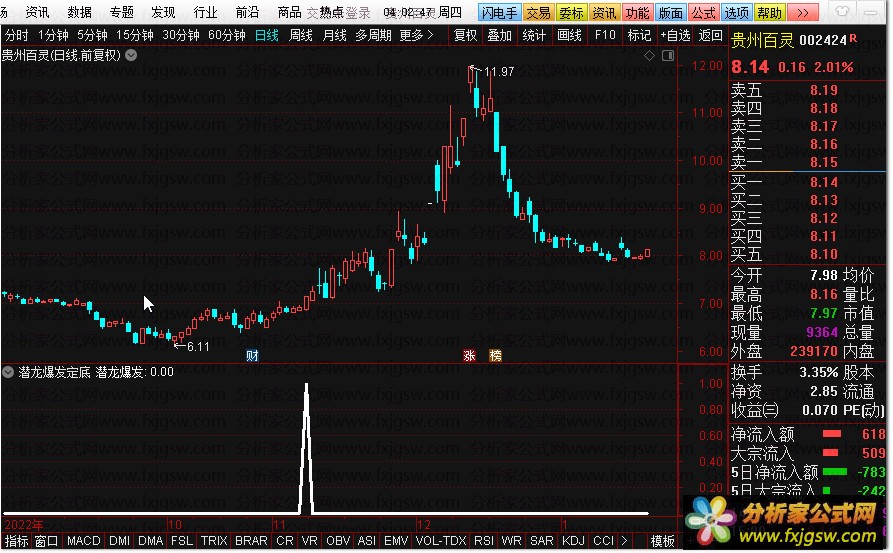Click 标记 toolbar item
The width and height of the screenshot is (893, 553).
tap(639, 35)
